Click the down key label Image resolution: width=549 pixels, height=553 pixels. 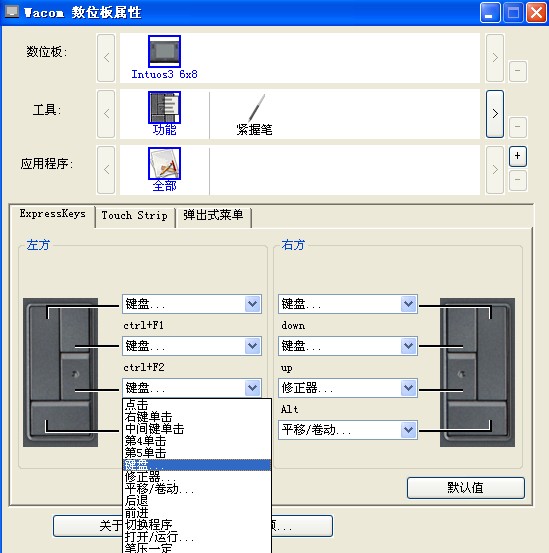tap(293, 325)
